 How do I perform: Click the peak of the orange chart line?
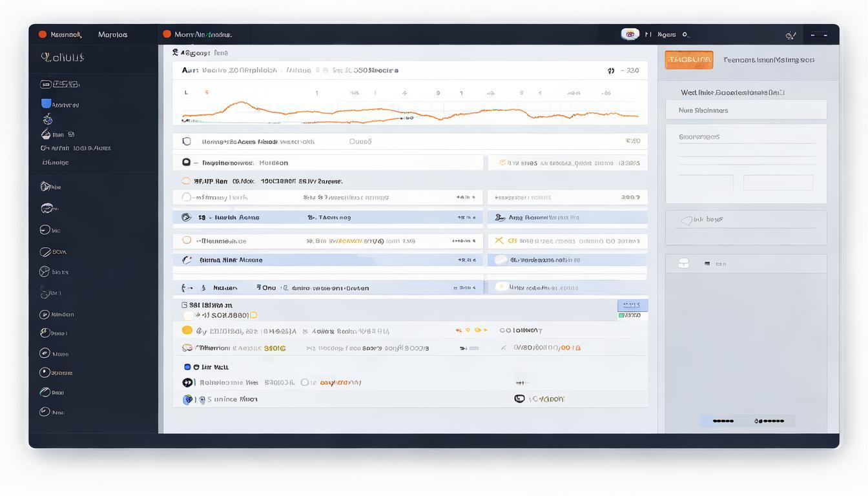(241, 102)
